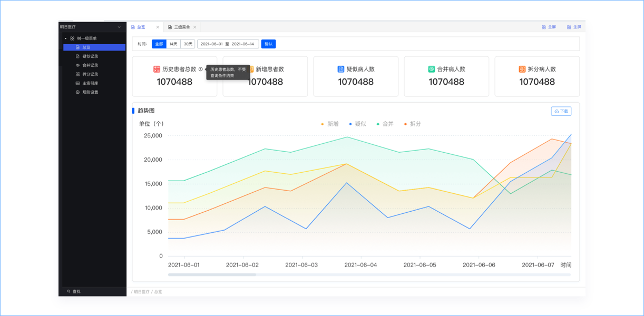Select the 14天 time range option
Viewport: 644px width, 316px height.
[x=173, y=44]
